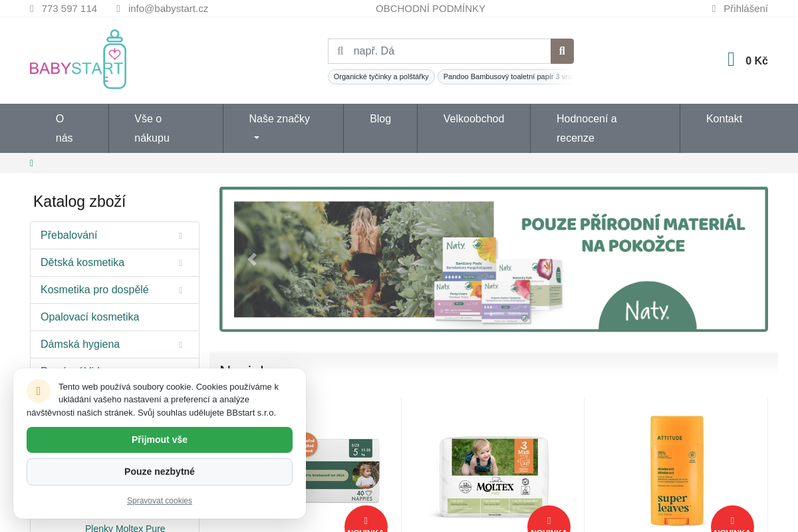Screen dimensions: 798x532
Task: Open the size 5 nappies product image
Action: click(x=342, y=469)
